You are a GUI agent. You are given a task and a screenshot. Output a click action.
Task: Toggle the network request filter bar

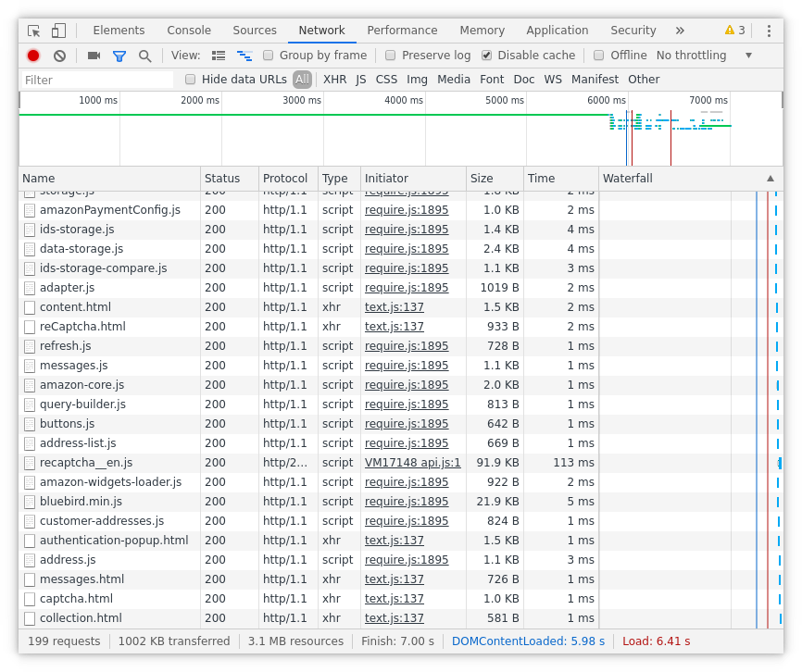tap(119, 55)
